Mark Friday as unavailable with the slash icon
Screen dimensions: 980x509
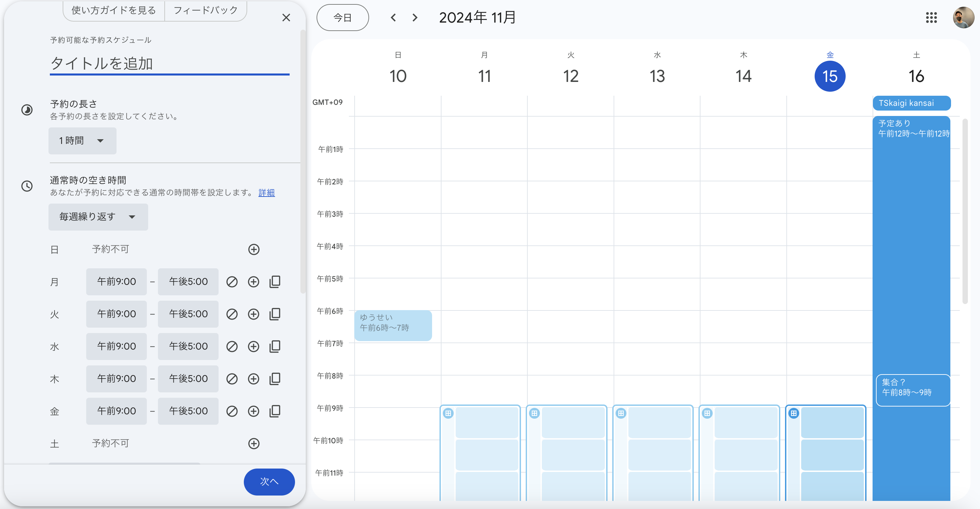[x=232, y=411]
